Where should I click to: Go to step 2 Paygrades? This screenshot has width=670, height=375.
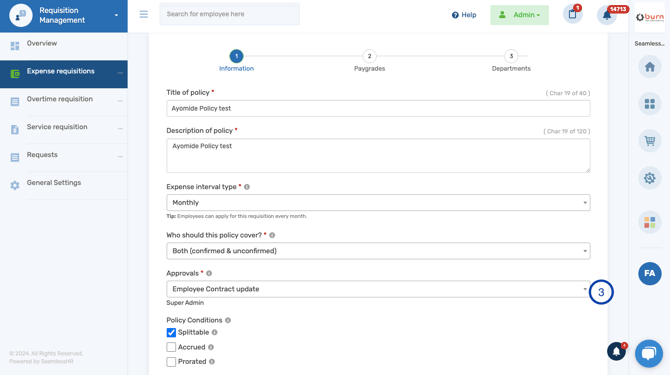(369, 61)
